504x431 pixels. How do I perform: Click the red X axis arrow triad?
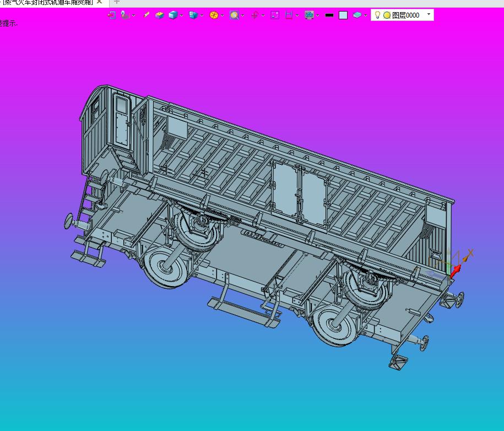456,270
